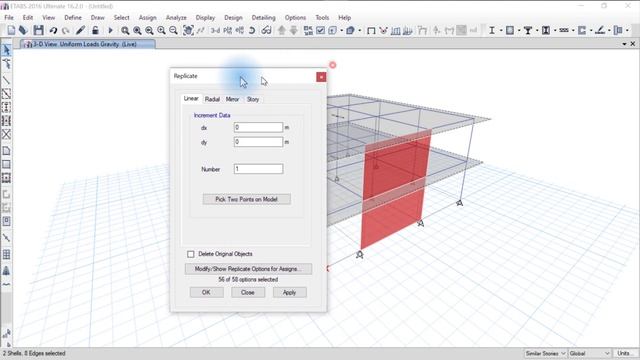
Task: Select the Linear tab
Action: [x=191, y=98]
